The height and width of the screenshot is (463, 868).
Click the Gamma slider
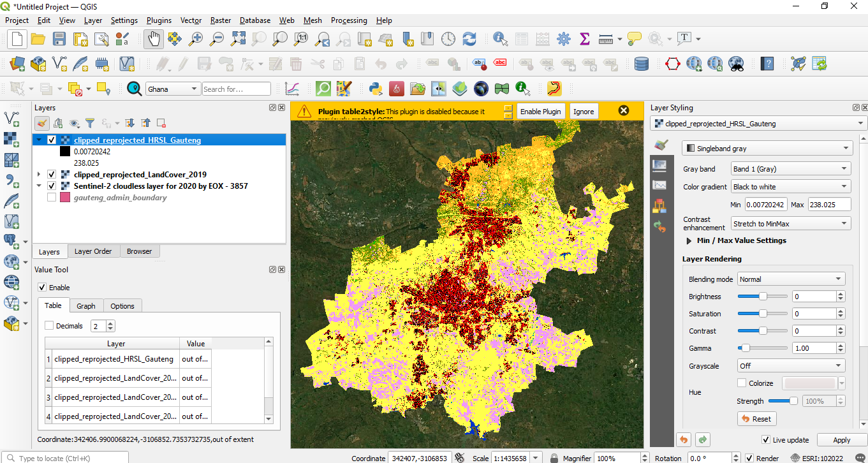coord(762,348)
